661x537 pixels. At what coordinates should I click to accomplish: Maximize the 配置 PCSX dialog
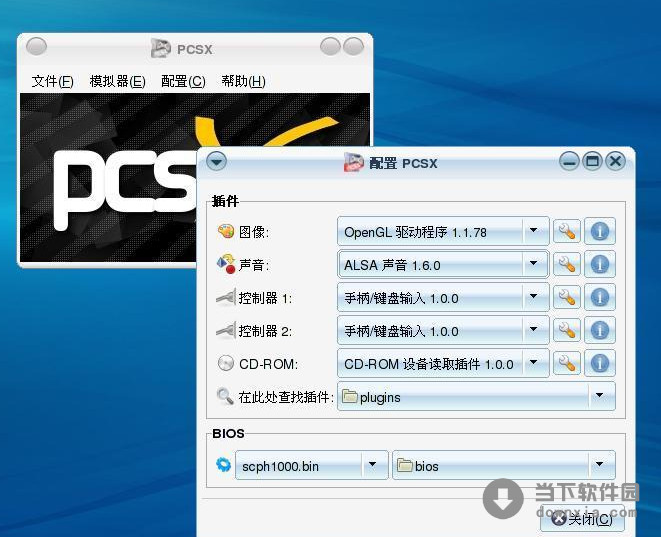[x=592, y=161]
